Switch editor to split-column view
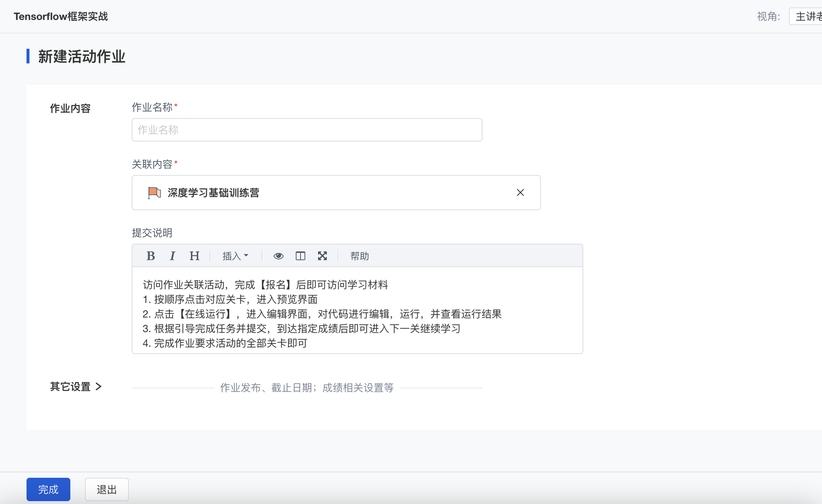This screenshot has width=822, height=504. [x=300, y=256]
